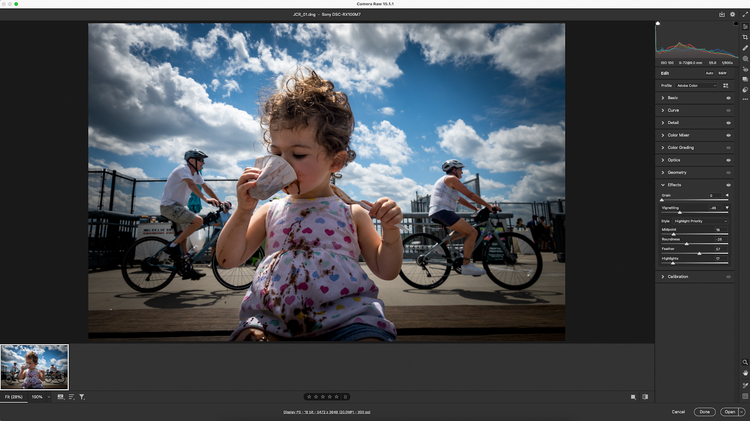Cycle before/after view icon
The height and width of the screenshot is (421, 750).
point(645,397)
